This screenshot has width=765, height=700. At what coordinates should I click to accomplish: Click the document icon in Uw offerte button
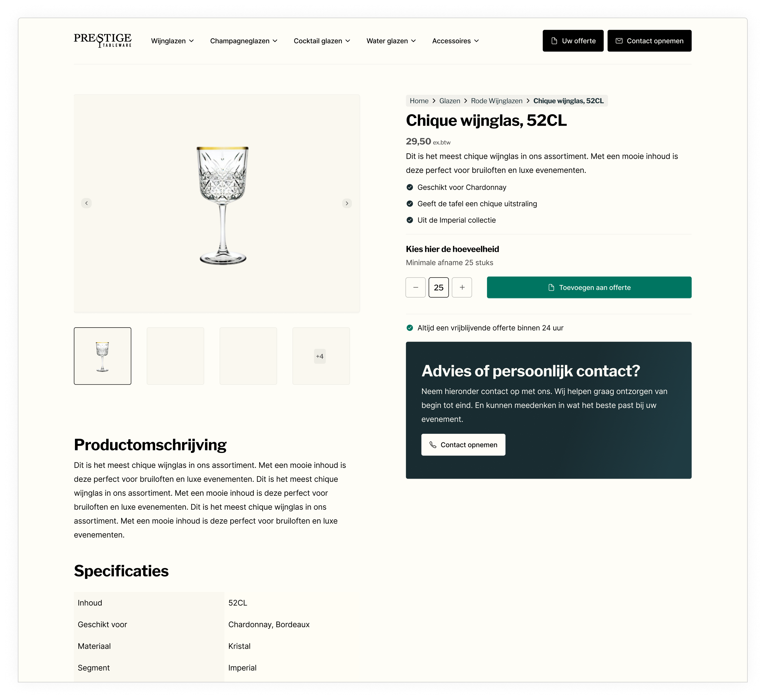(x=554, y=40)
